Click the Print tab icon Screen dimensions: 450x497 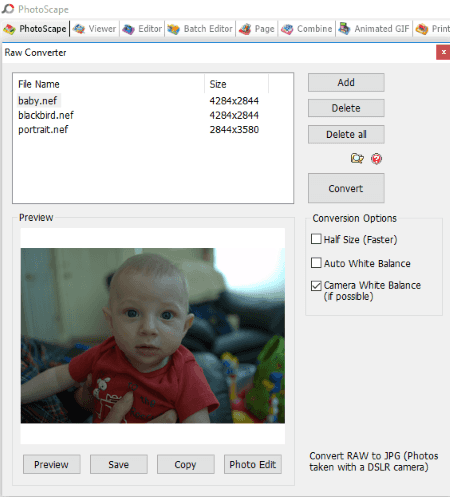pyautogui.click(x=422, y=29)
